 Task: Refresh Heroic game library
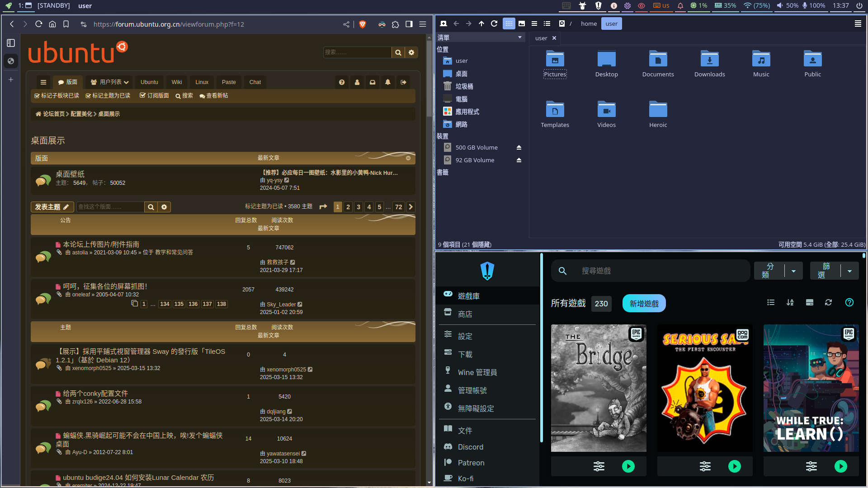[x=828, y=303]
